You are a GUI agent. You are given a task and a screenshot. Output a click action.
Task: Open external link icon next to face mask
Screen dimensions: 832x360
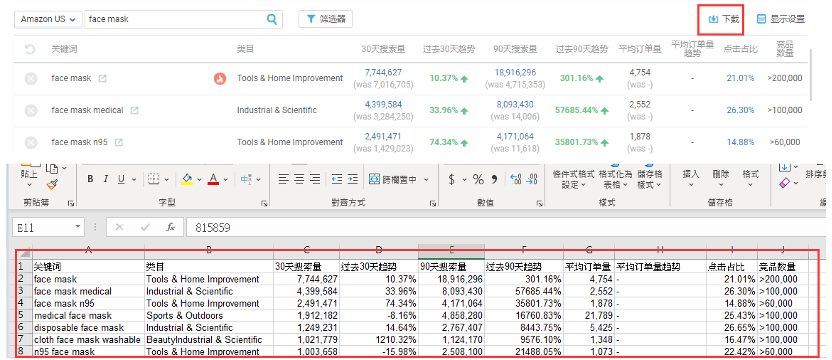[102, 78]
